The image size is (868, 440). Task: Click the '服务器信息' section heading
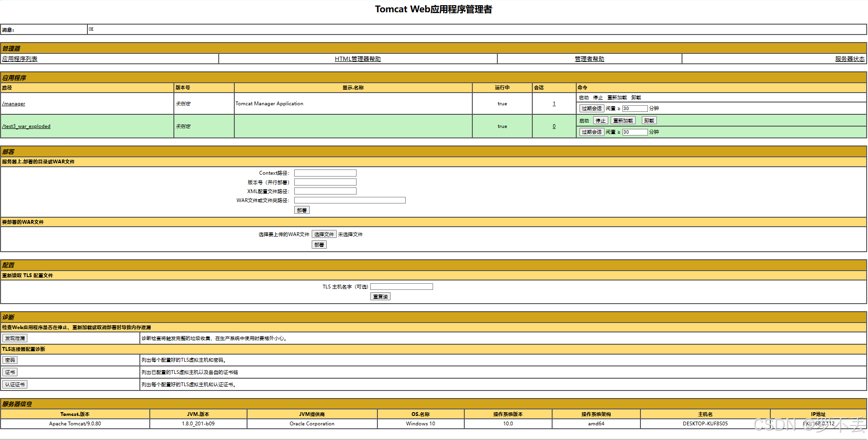[17, 404]
